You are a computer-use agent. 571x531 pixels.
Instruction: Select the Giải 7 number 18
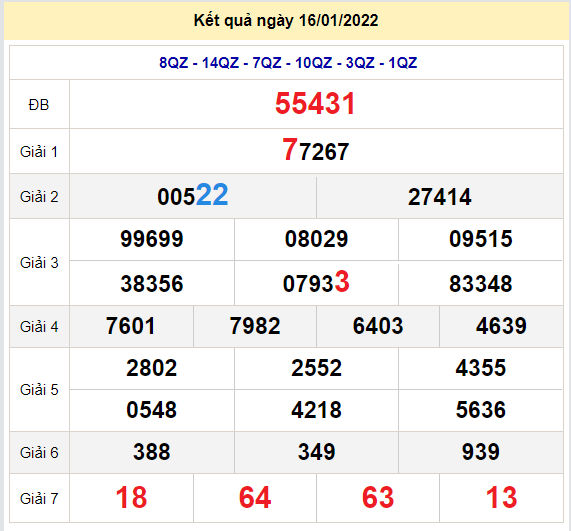click(x=131, y=497)
